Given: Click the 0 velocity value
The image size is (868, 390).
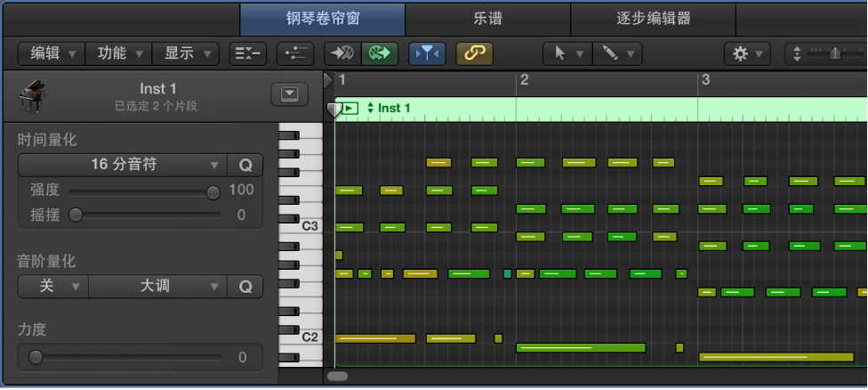Looking at the screenshot, I should (x=243, y=357).
